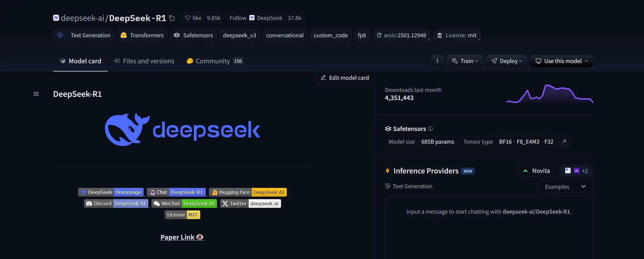Open the Deploy dropdown
Screen dimensions: 644x259
pyautogui.click(x=507, y=61)
